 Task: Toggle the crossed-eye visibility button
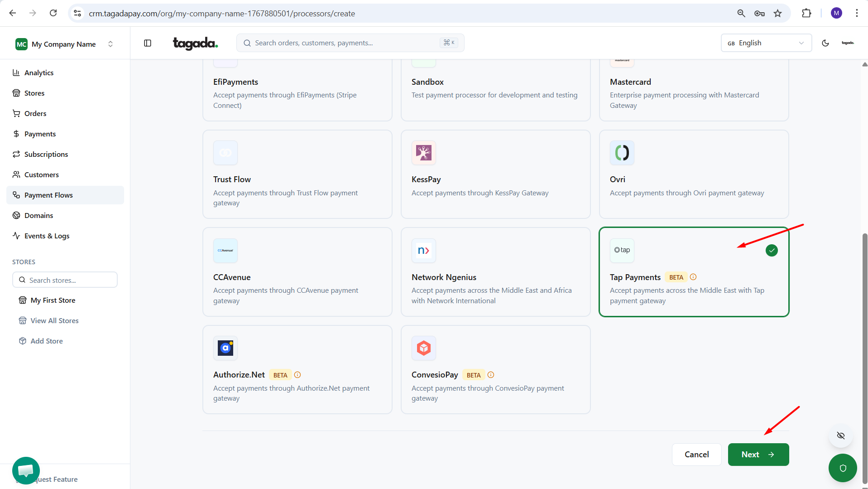tap(840, 436)
